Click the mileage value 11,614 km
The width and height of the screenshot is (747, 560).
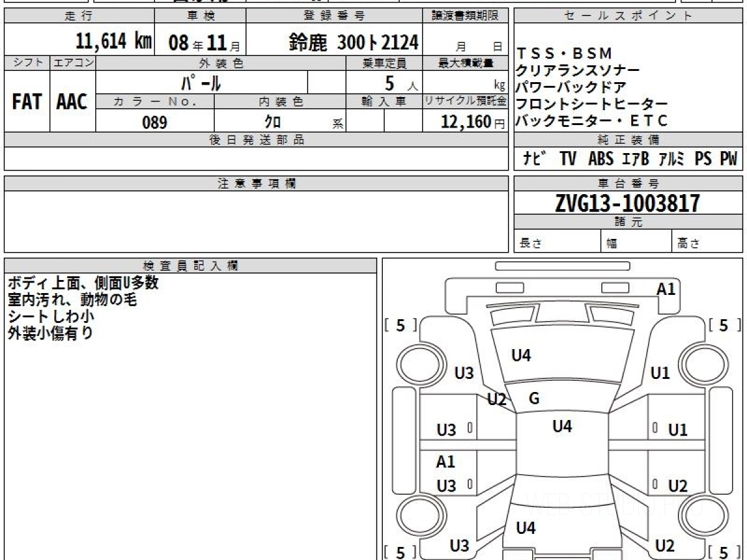click(x=113, y=41)
